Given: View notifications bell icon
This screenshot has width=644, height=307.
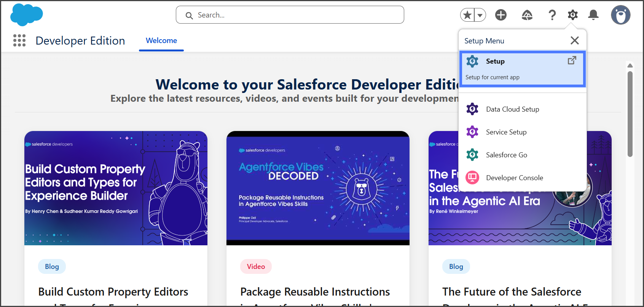Looking at the screenshot, I should pyautogui.click(x=593, y=15).
